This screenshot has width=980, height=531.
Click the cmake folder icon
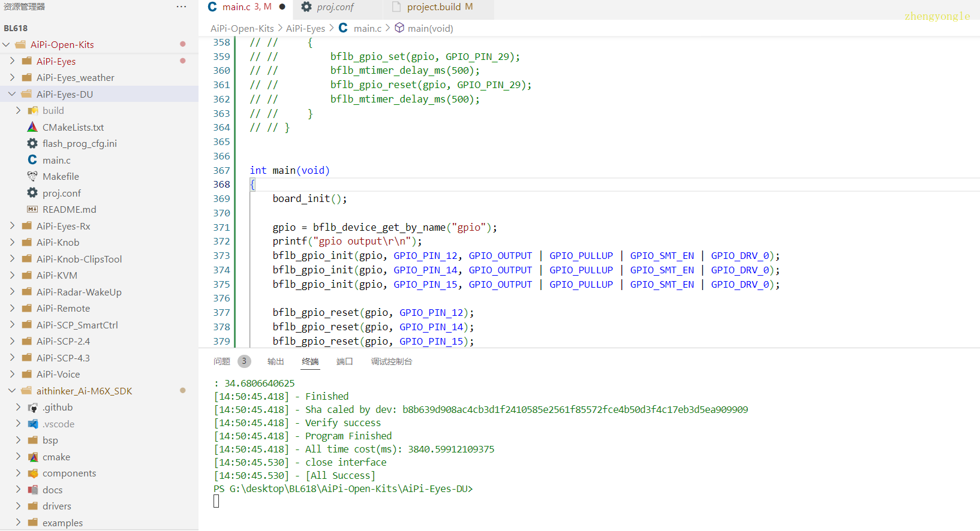[x=32, y=457]
